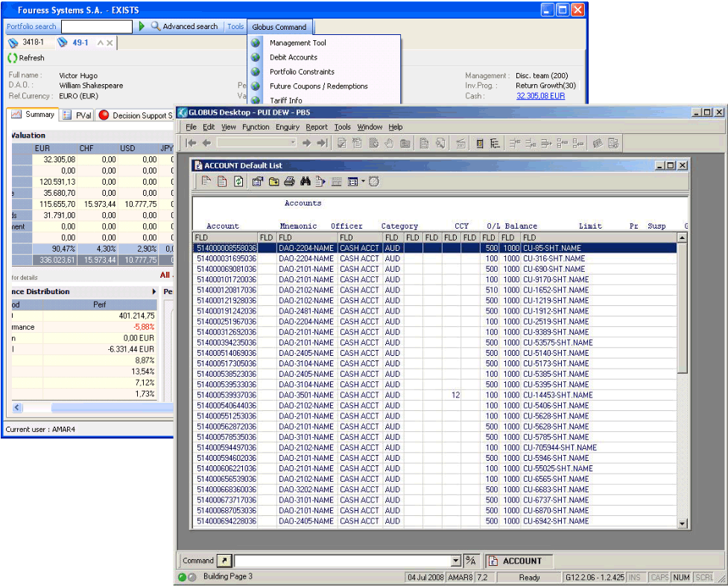
Task: Click into the Portfolio search field
Action: pos(97,27)
